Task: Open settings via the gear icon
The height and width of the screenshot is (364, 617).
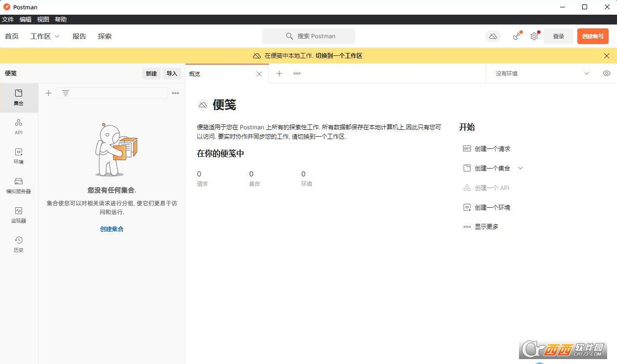Action: pyautogui.click(x=534, y=36)
